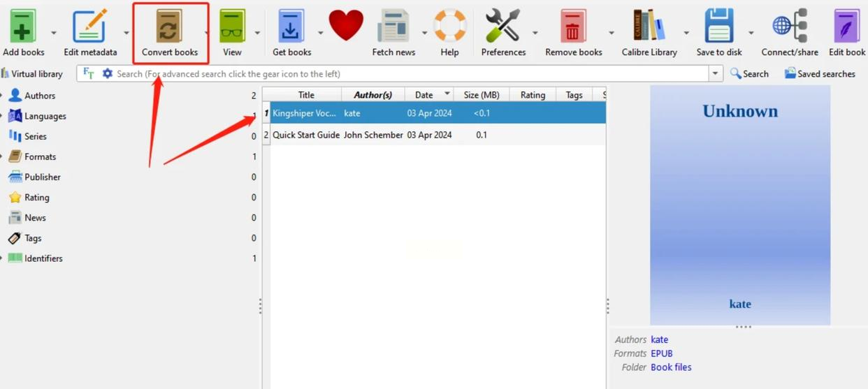Open Fetch news dropdown arrow

pos(424,33)
